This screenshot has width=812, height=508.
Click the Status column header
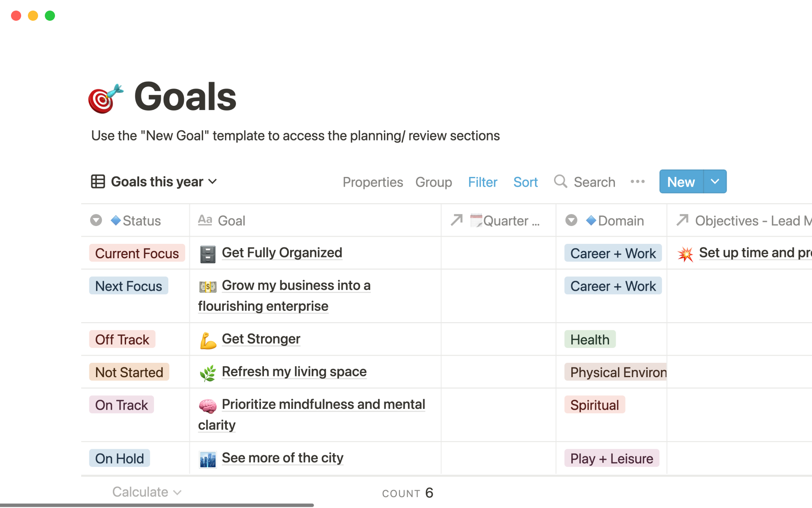[x=141, y=221]
